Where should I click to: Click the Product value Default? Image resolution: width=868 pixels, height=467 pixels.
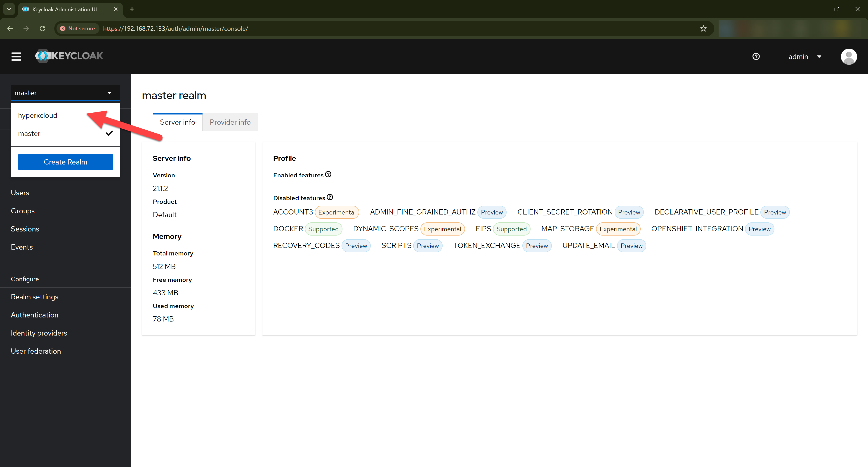[x=165, y=215]
